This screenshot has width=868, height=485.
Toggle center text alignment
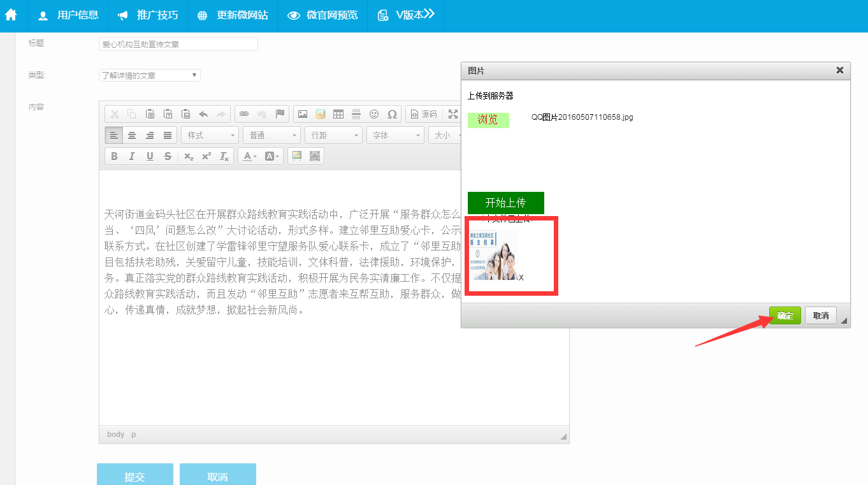[132, 135]
